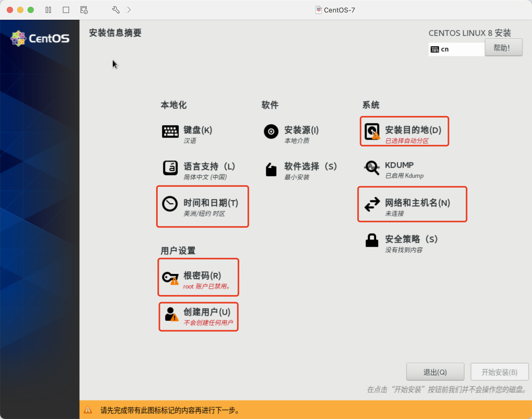Open the VM snapshot icon
532x419 pixels.
(x=84, y=10)
